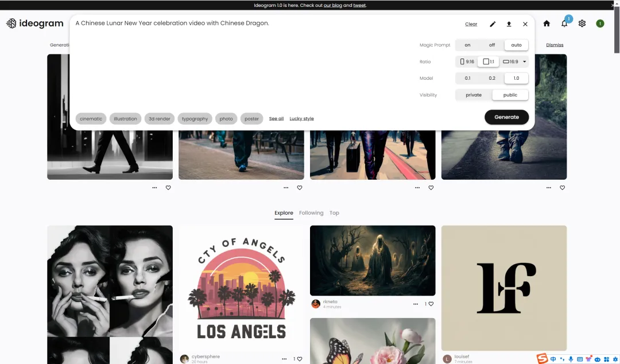Go to home via house icon

(547, 24)
